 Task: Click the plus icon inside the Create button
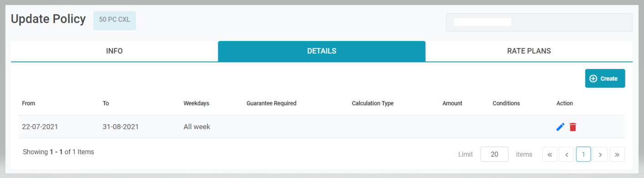(593, 79)
